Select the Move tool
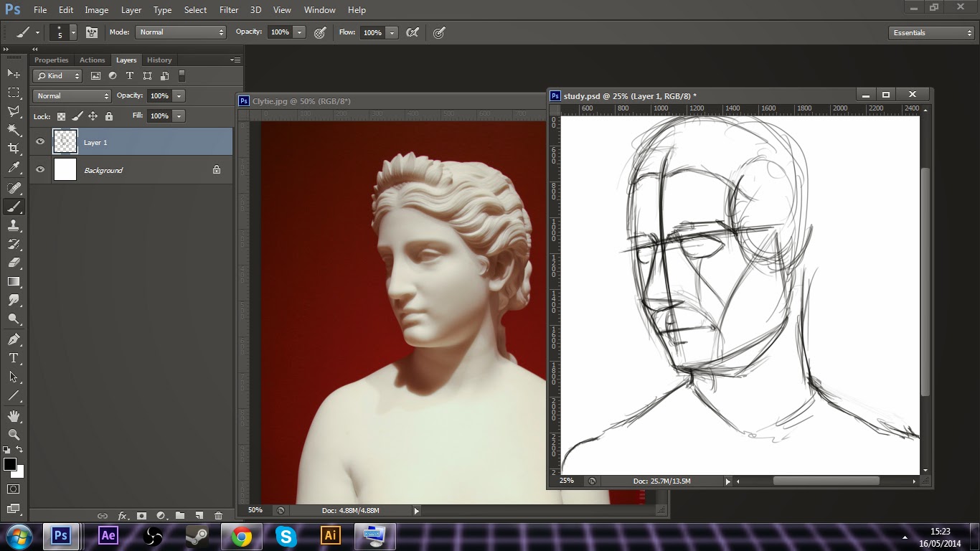 point(14,74)
